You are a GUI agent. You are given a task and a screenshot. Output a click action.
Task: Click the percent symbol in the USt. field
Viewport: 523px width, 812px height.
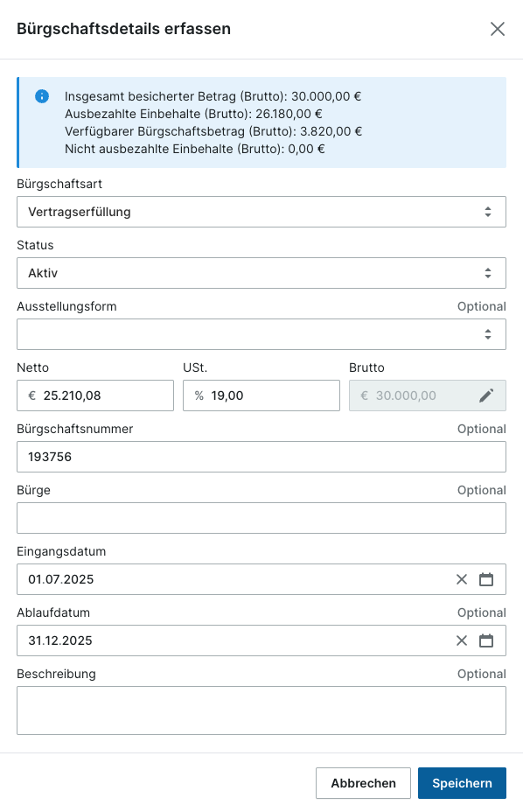(199, 395)
